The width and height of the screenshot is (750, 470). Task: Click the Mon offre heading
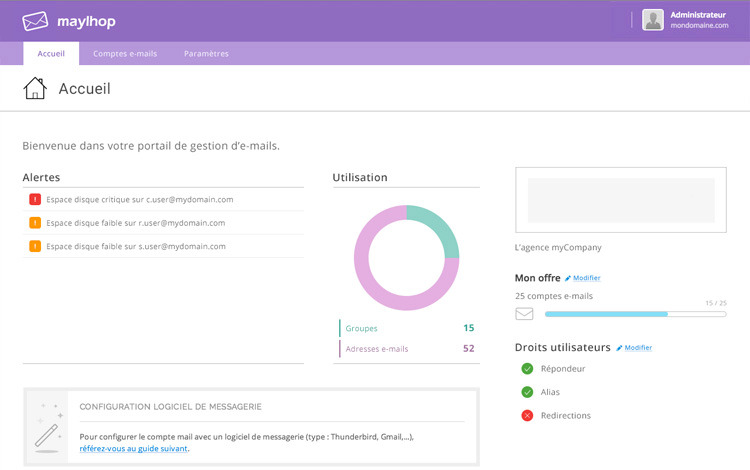[538, 278]
